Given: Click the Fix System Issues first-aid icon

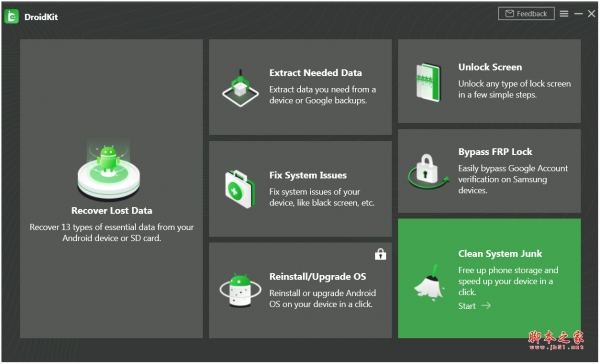Looking at the screenshot, I should [x=240, y=189].
